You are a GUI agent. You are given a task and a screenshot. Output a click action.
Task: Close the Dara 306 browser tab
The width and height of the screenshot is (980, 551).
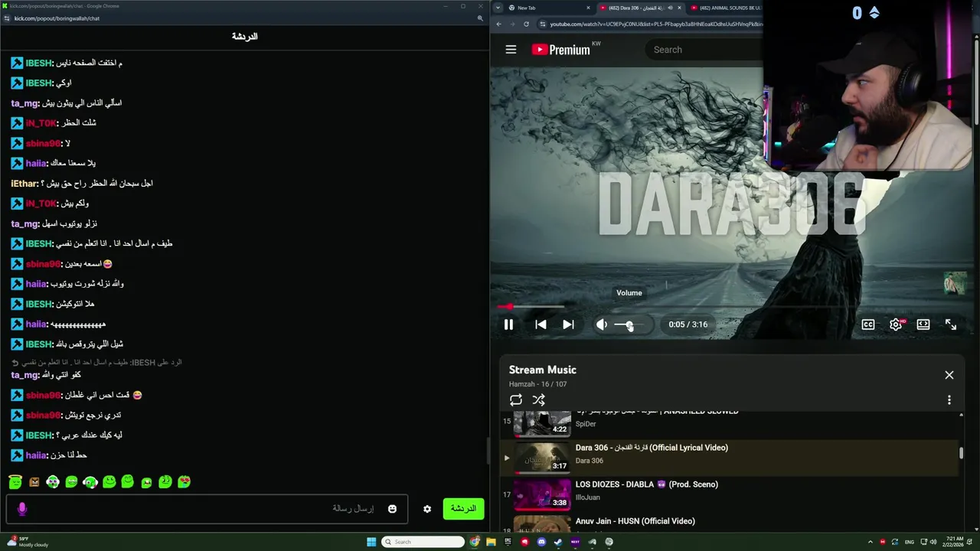pyautogui.click(x=679, y=8)
